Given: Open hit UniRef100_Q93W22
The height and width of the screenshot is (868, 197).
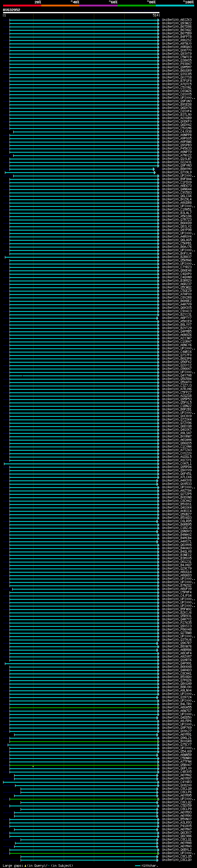Looking at the screenshot, I should (177, 23).
